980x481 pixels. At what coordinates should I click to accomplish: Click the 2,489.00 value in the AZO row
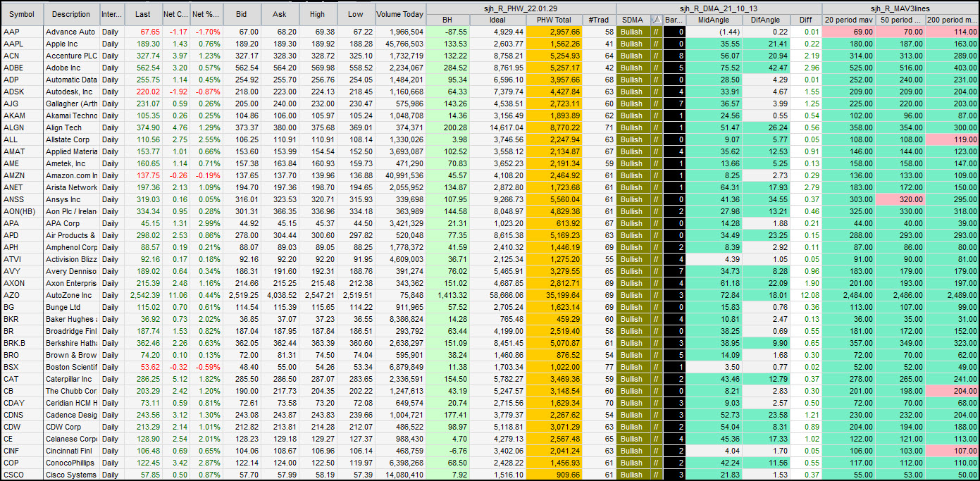point(953,295)
